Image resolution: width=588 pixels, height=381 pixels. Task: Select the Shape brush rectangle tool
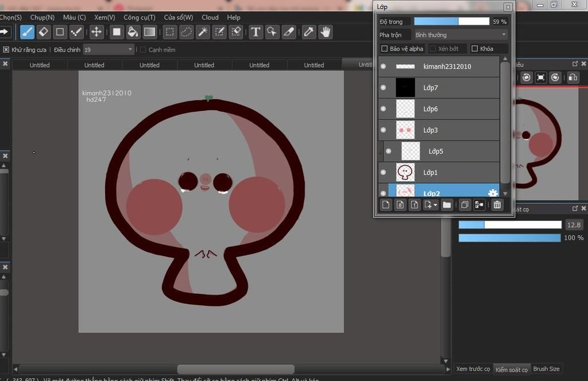tap(60, 32)
